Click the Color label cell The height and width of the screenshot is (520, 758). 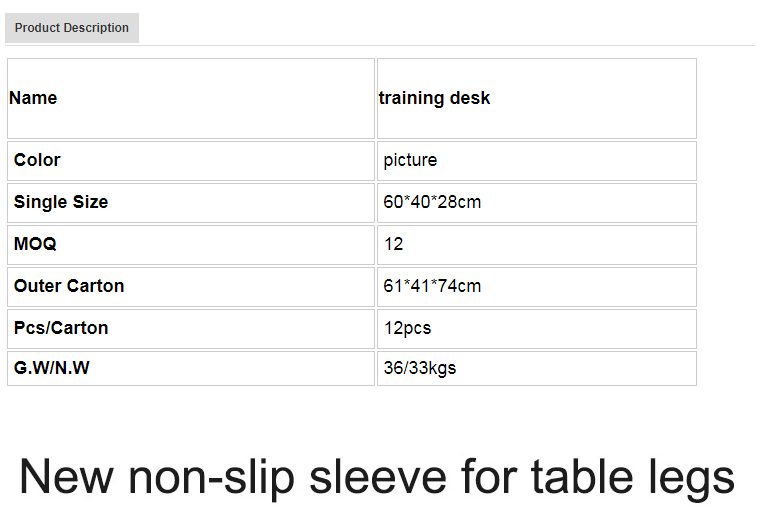tap(191, 161)
